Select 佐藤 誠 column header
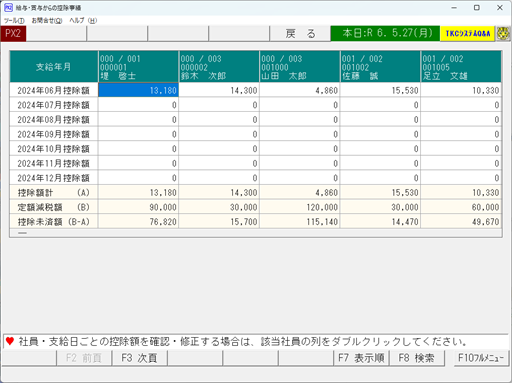Screen dimensions: 512x383 [380, 67]
